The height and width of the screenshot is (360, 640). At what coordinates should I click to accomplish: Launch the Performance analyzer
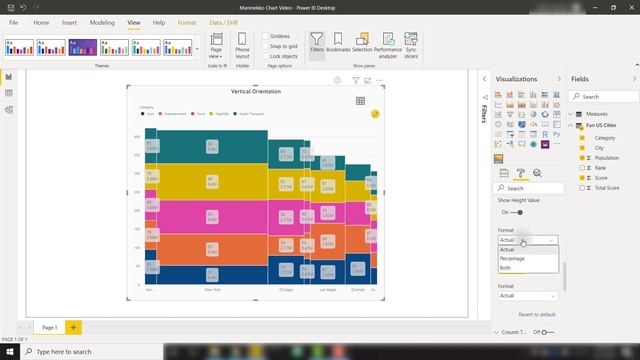tap(388, 45)
